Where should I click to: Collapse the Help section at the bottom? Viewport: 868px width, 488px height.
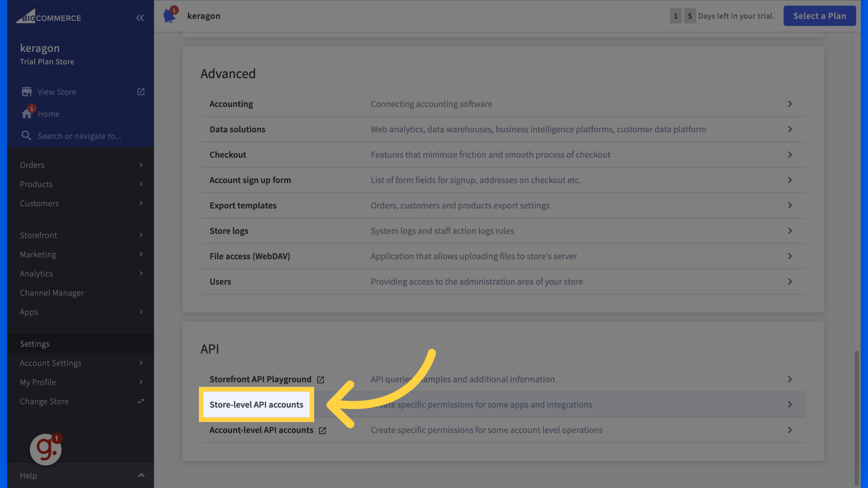pyautogui.click(x=141, y=475)
